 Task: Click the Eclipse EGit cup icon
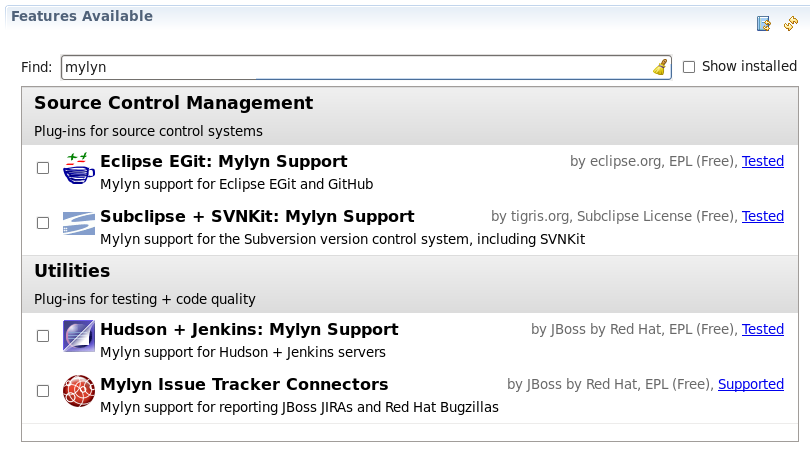point(78,169)
